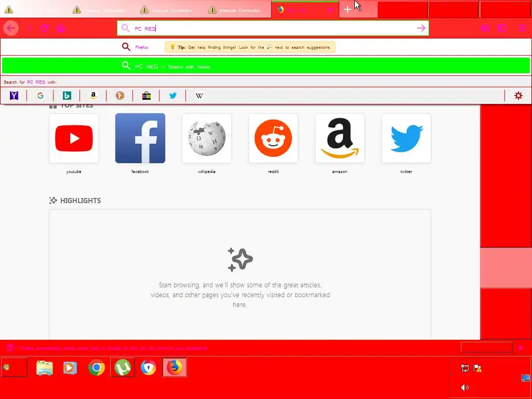532x399 pixels.
Task: Search with the Twitter one-click engine icon
Action: click(172, 96)
